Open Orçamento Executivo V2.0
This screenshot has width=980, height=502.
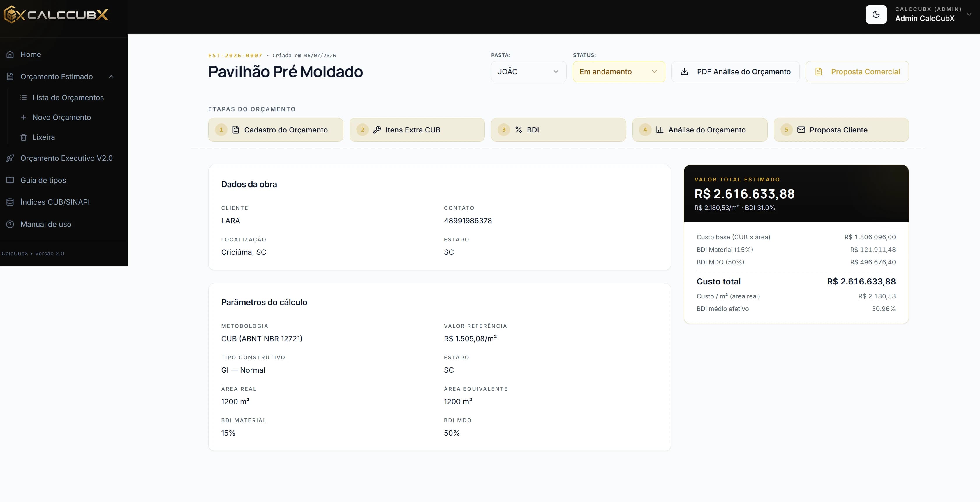[x=67, y=158]
